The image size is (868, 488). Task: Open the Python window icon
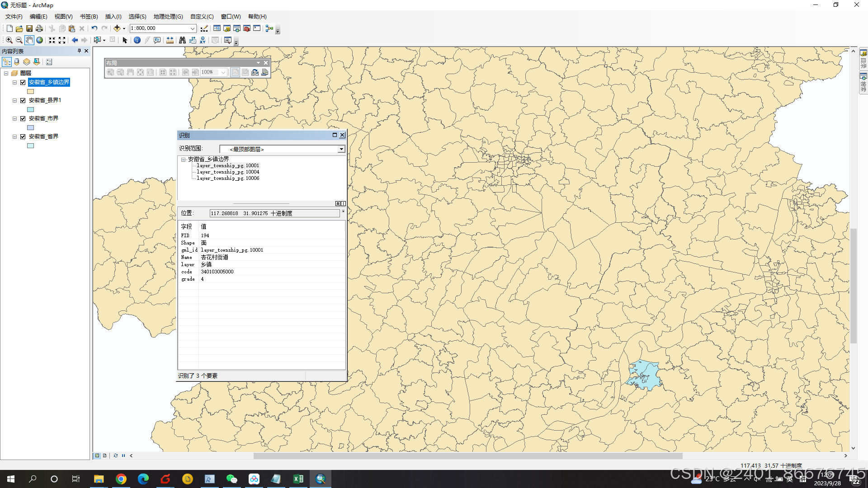(257, 28)
